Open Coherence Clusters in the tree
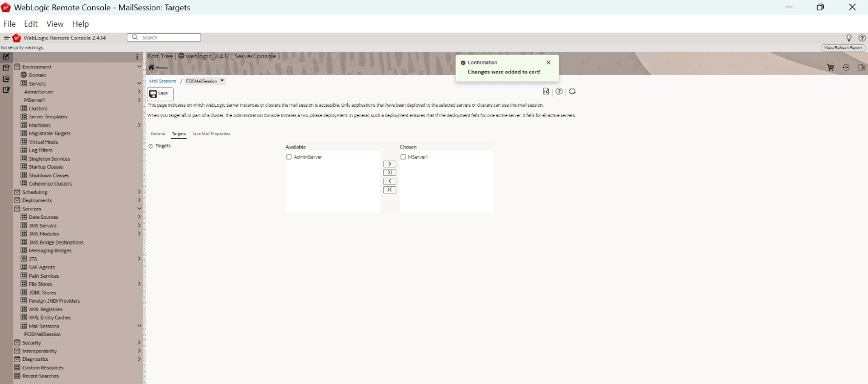 [50, 184]
